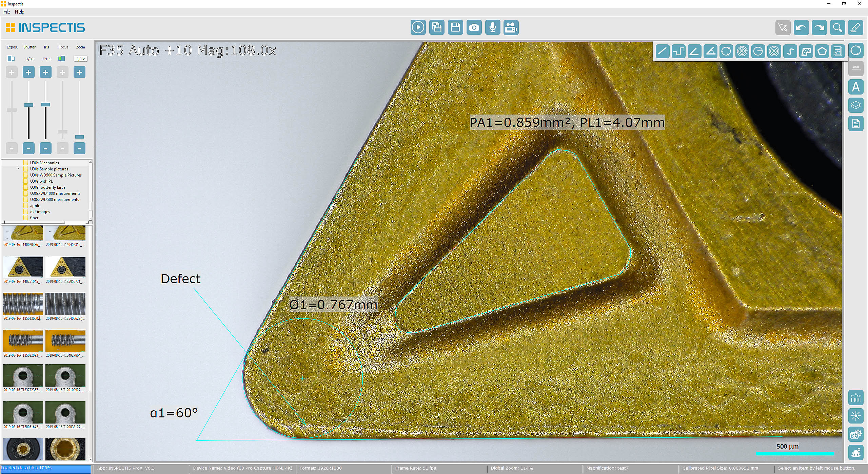Open thumbnail 2019-08-16-T135613660
868x474 pixels.
tap(23, 304)
